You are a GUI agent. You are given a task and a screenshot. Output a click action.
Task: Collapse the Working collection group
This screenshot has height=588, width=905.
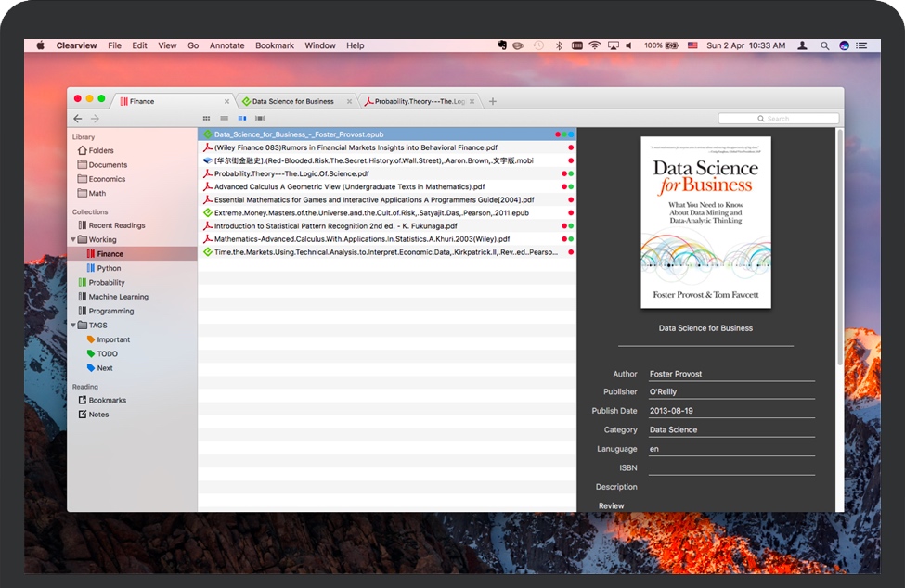click(73, 240)
